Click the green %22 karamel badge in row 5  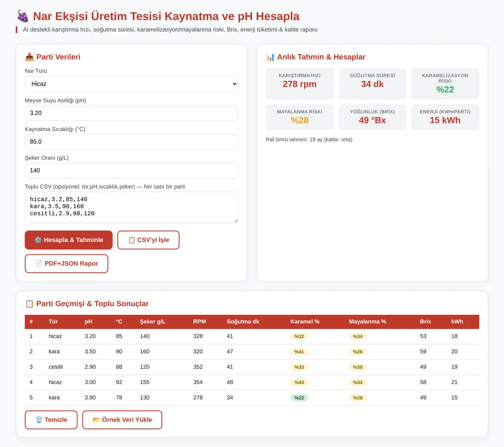click(299, 398)
